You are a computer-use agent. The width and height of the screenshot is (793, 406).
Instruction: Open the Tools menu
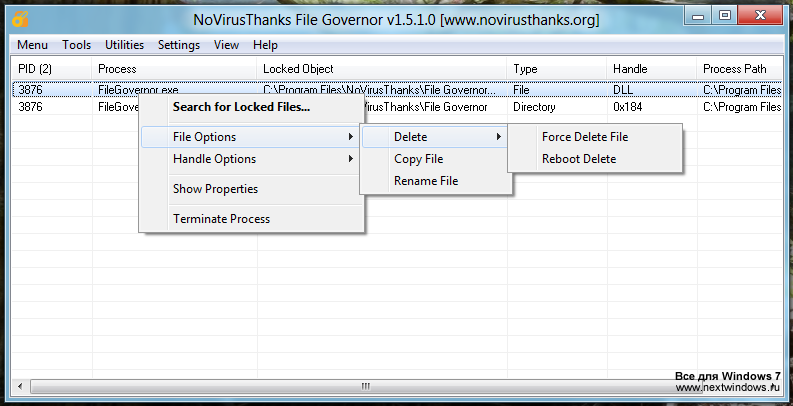[x=76, y=45]
